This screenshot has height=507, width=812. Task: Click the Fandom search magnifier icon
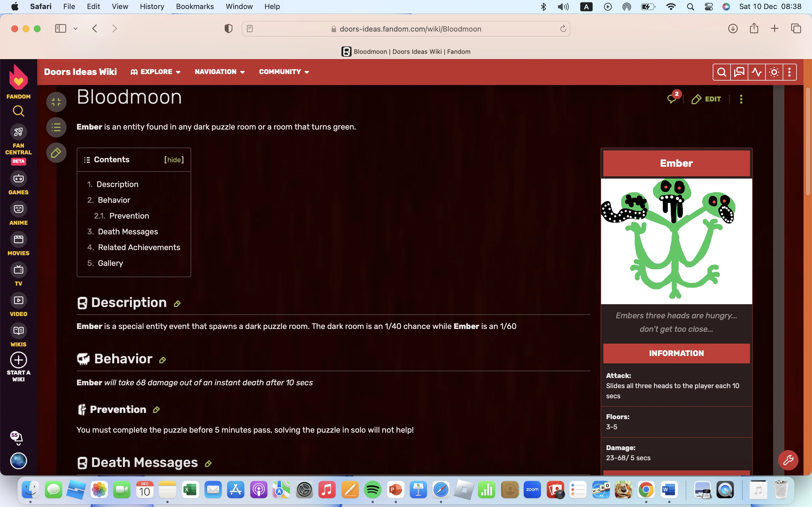pyautogui.click(x=18, y=111)
